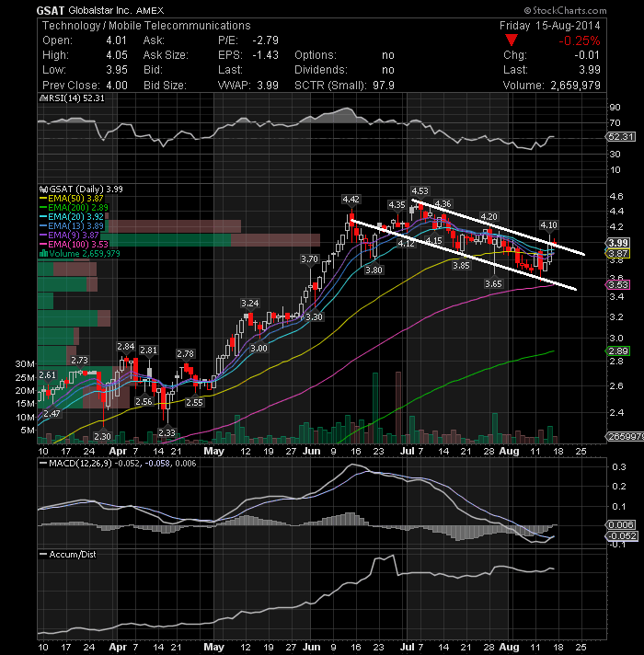644x655 pixels.
Task: Click the Dividends label in the header
Action: click(321, 70)
